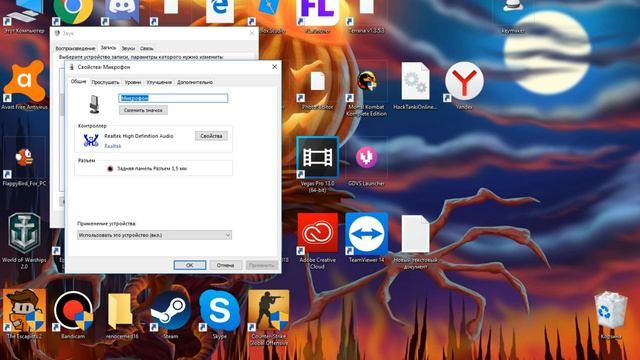Open Adobe Creative Cloud shortcut
Viewport: 640px width, 360px height.
pyautogui.click(x=318, y=233)
